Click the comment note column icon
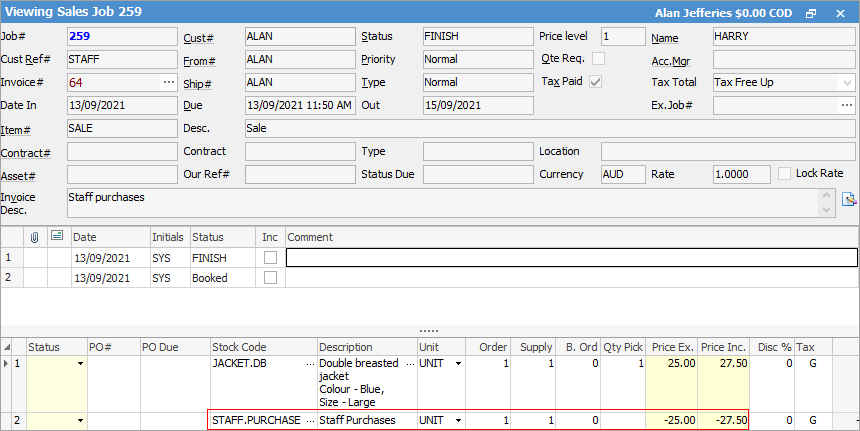The height and width of the screenshot is (431, 860). tap(56, 237)
